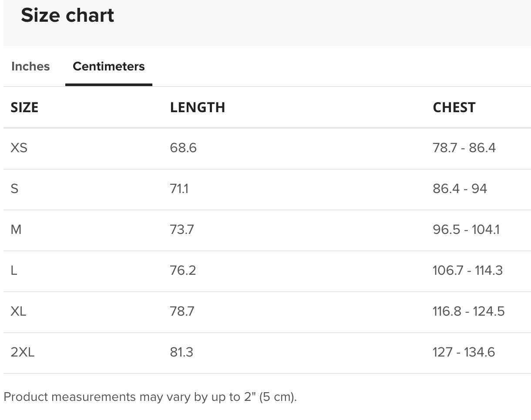
Task: Click the CHEST column header
Action: click(x=454, y=107)
